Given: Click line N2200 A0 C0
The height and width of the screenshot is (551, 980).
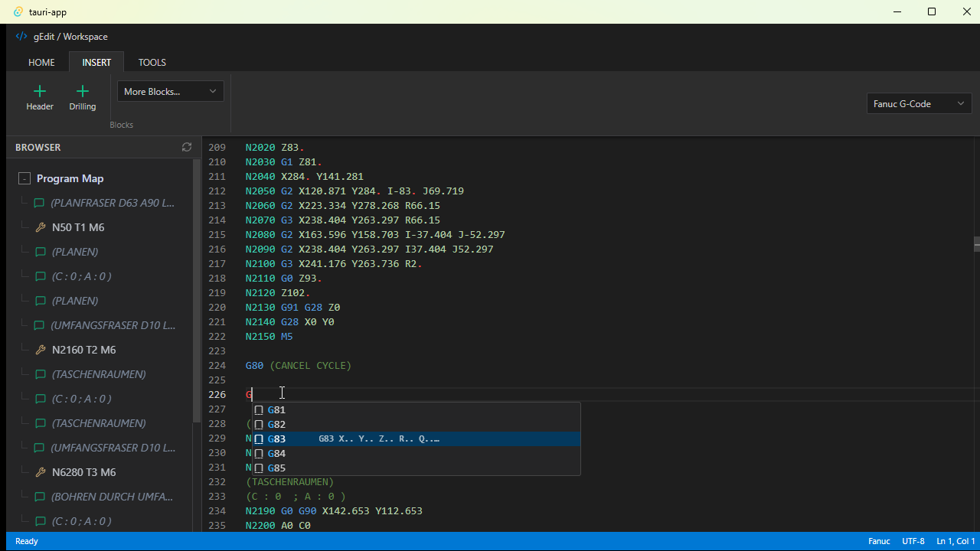Looking at the screenshot, I should (278, 526).
